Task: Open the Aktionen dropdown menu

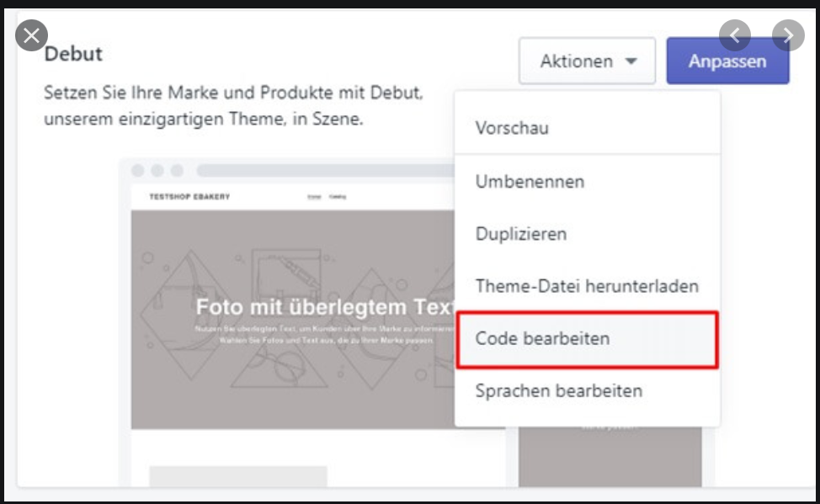Action: point(587,60)
